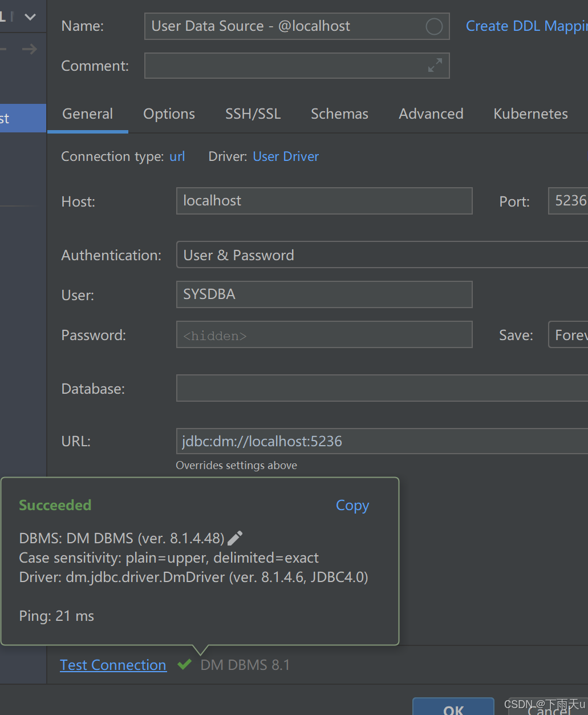The width and height of the screenshot is (588, 715).
Task: Click the green checkmark beside Test Connection
Action: click(184, 664)
